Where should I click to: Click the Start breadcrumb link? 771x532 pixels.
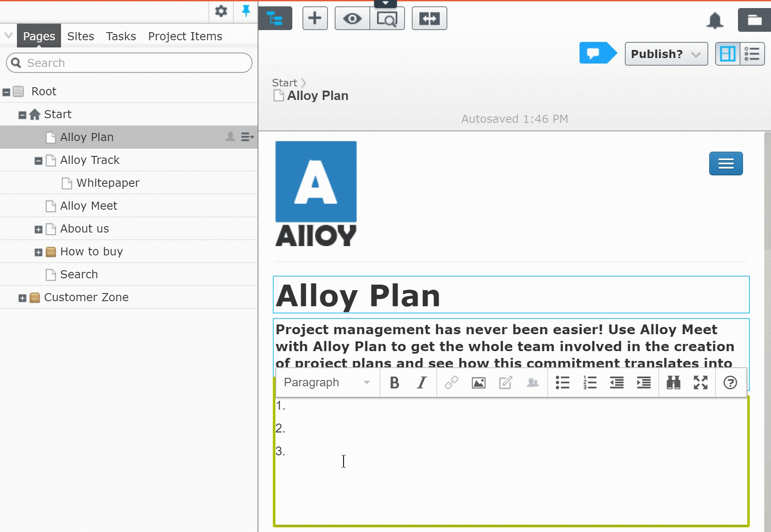pos(284,83)
